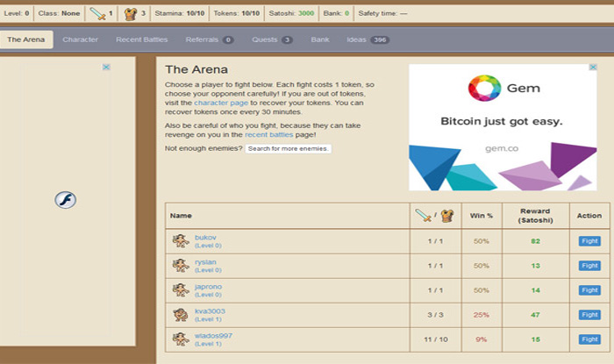Click the Ideas 396 count badge
The height and width of the screenshot is (364, 614).
coord(380,40)
